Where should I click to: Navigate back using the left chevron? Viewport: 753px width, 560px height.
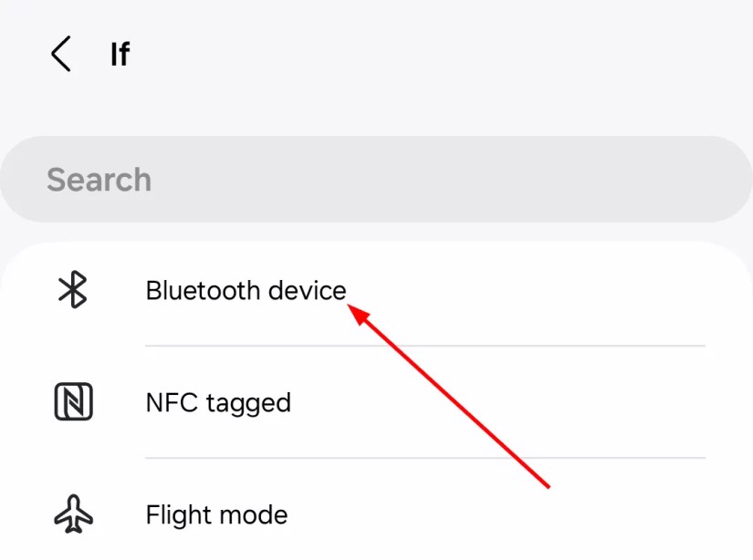point(60,54)
